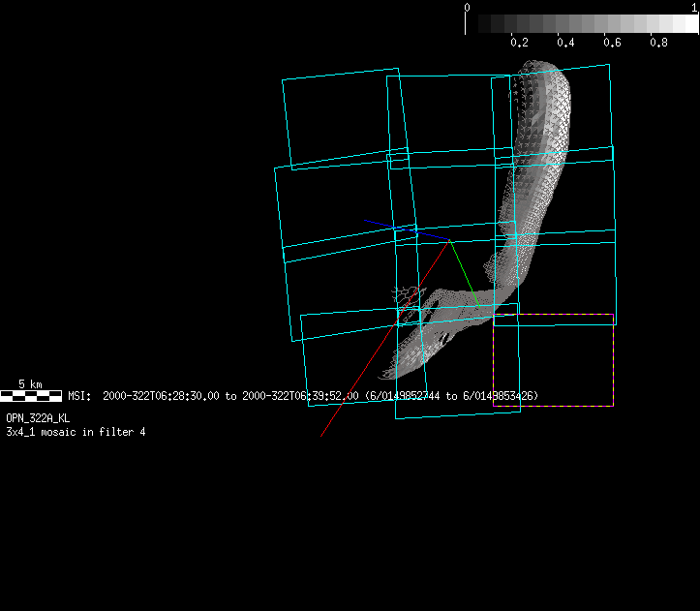Screen dimensions: 700x611
Task: Select the 0.2 tick label on colorbar
Action: 519,43
